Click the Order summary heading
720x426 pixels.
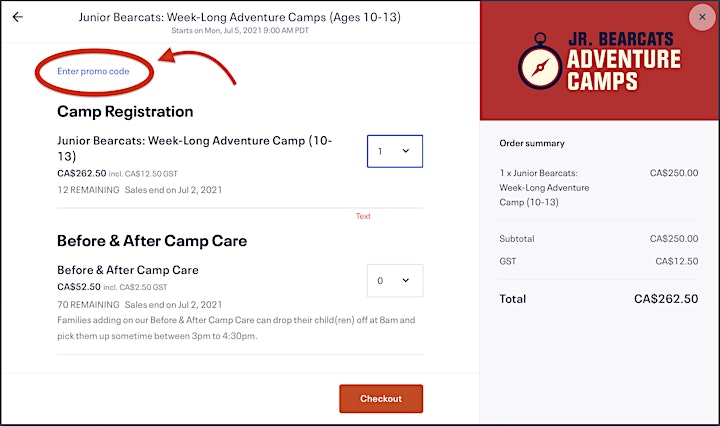532,143
